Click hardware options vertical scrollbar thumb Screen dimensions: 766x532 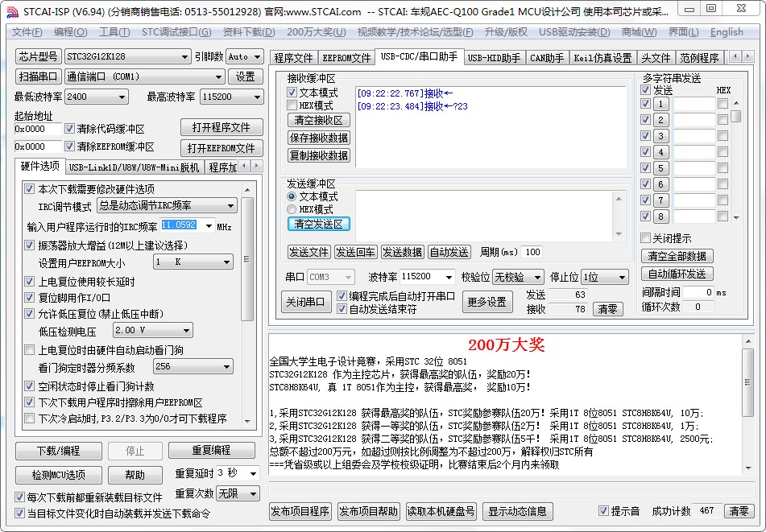point(247,259)
